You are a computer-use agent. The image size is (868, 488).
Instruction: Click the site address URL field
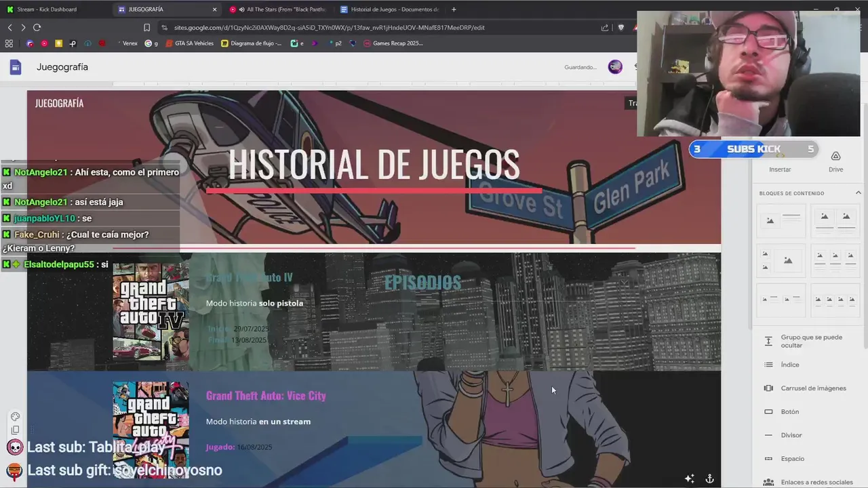click(x=380, y=28)
